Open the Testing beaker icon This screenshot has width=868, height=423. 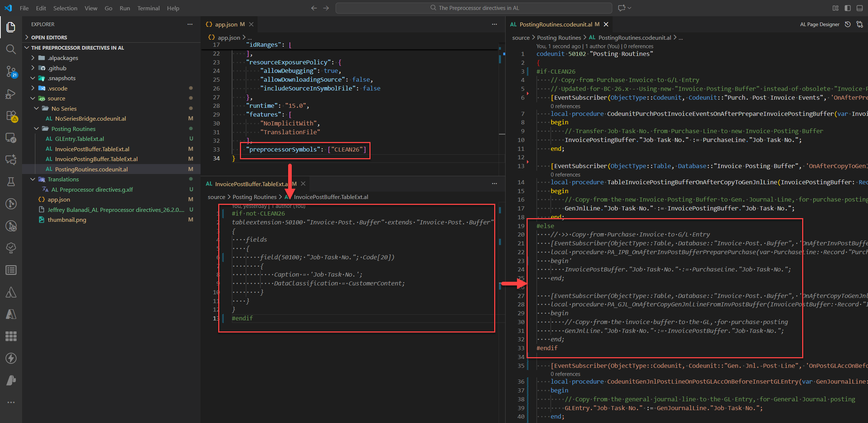point(11,182)
